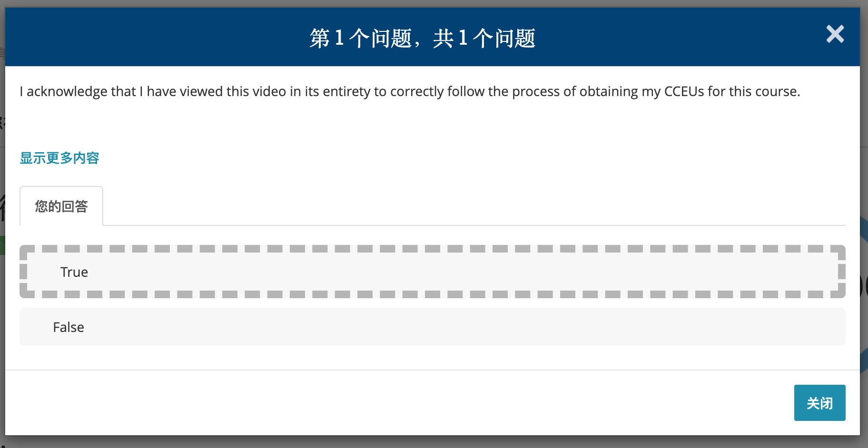
Task: Pick the dashed-outline True choice
Action: pyautogui.click(x=432, y=272)
